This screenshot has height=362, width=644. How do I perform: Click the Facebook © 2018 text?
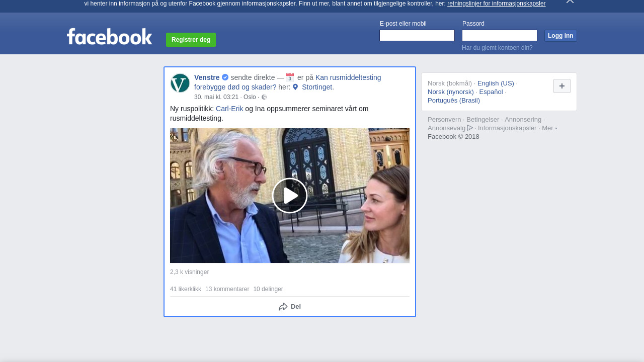click(x=453, y=137)
